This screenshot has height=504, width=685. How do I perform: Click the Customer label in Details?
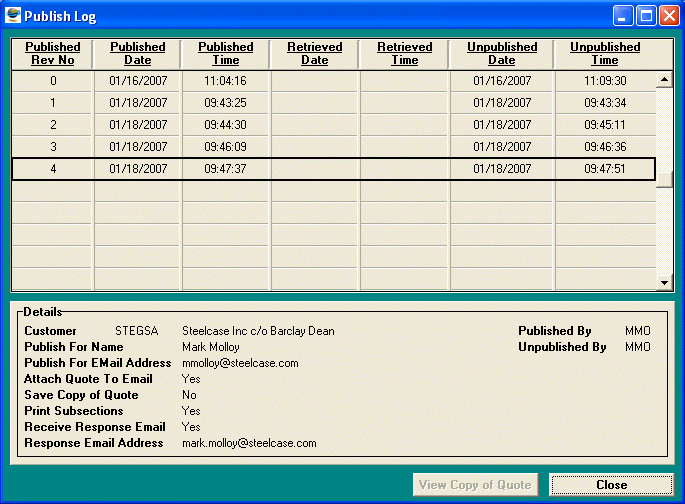[50, 331]
